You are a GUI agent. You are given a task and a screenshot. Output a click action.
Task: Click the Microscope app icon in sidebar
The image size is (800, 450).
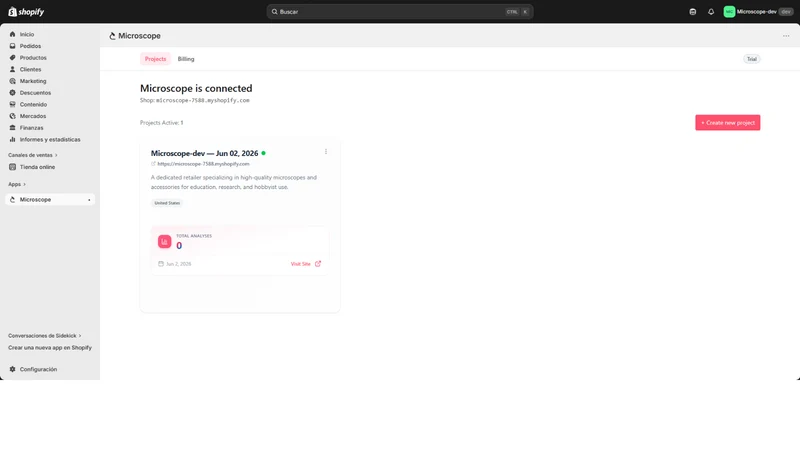12,199
